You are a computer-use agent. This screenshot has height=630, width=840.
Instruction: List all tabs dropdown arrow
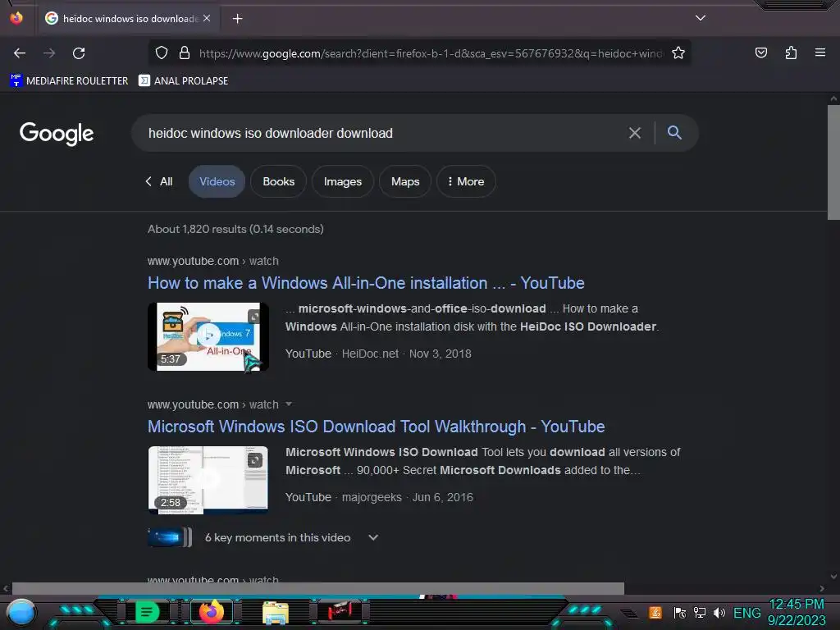pyautogui.click(x=701, y=18)
